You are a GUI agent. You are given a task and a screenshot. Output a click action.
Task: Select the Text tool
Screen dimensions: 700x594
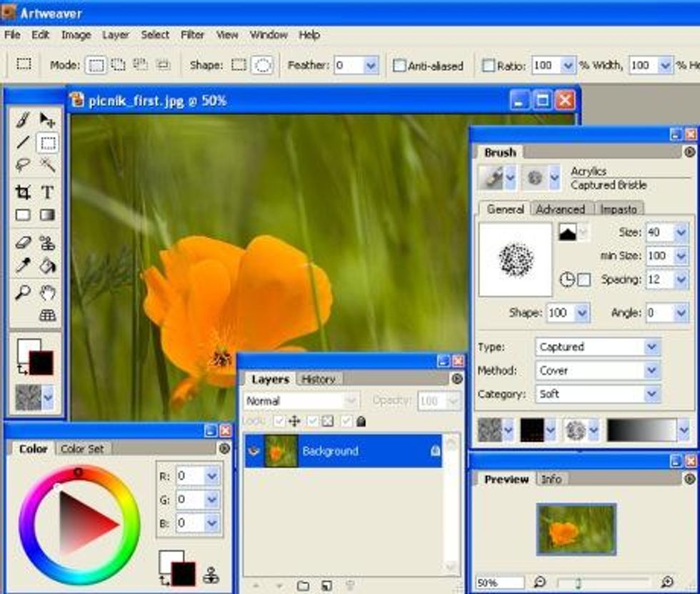pos(47,192)
